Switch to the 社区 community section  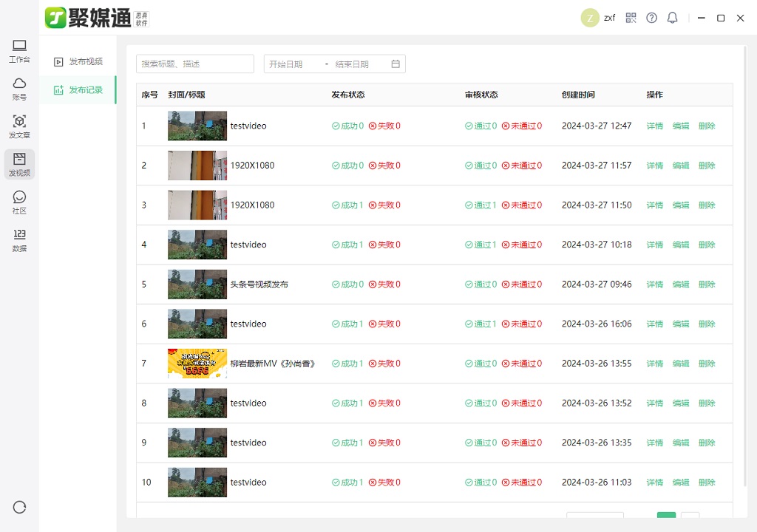click(x=19, y=199)
